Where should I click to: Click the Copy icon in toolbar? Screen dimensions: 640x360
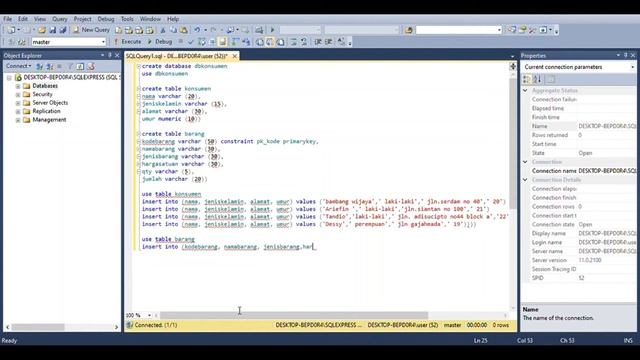click(x=173, y=30)
